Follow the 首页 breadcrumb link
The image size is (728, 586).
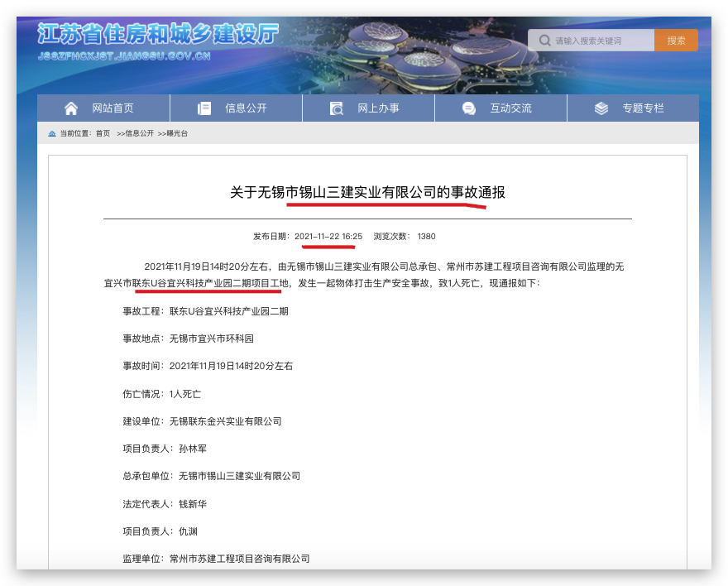tap(103, 133)
